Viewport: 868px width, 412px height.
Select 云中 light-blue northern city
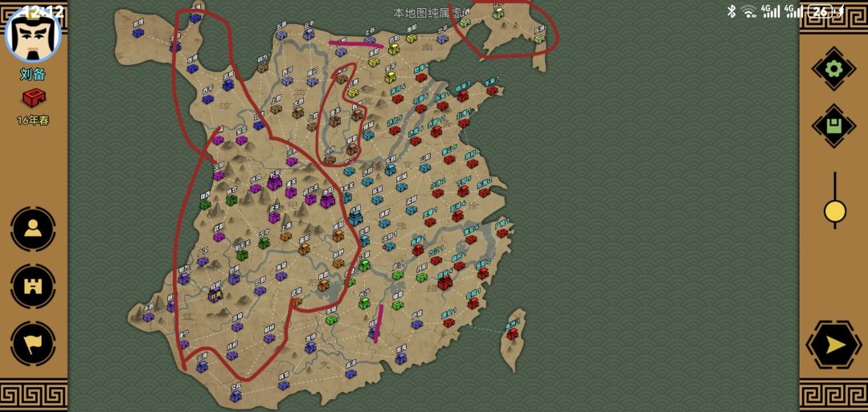click(x=309, y=35)
